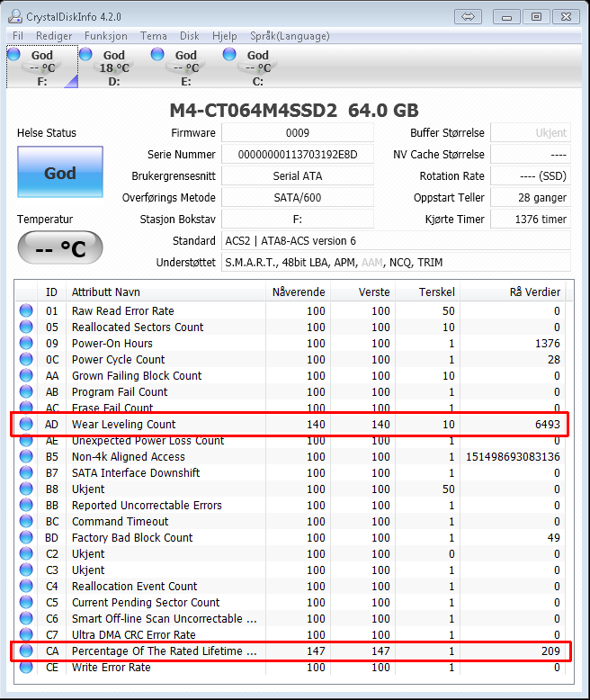Click status orb for Program Fail Count
The image size is (590, 700).
(x=26, y=391)
